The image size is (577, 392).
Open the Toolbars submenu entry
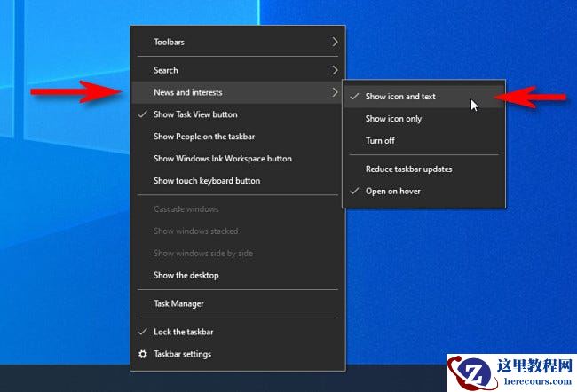tap(238, 42)
